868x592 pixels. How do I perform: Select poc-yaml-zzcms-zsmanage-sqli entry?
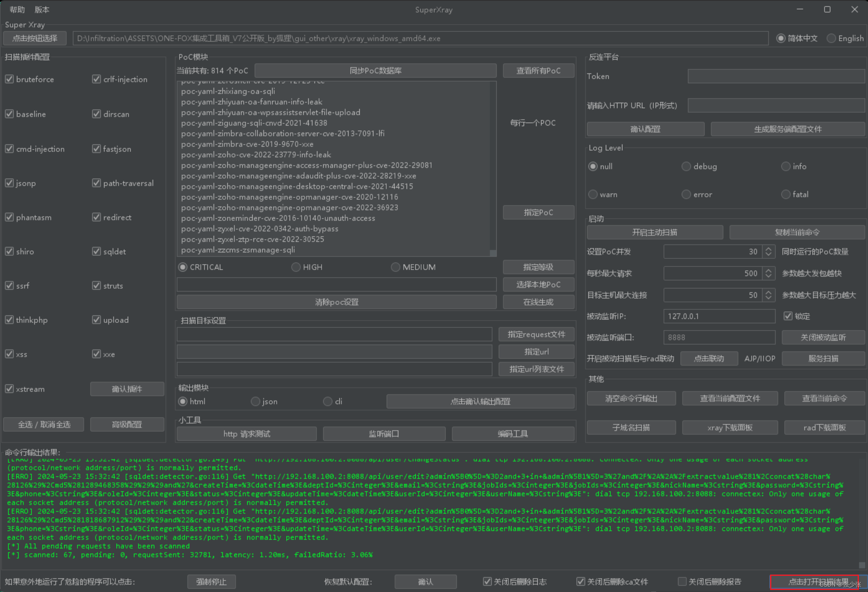click(x=238, y=250)
